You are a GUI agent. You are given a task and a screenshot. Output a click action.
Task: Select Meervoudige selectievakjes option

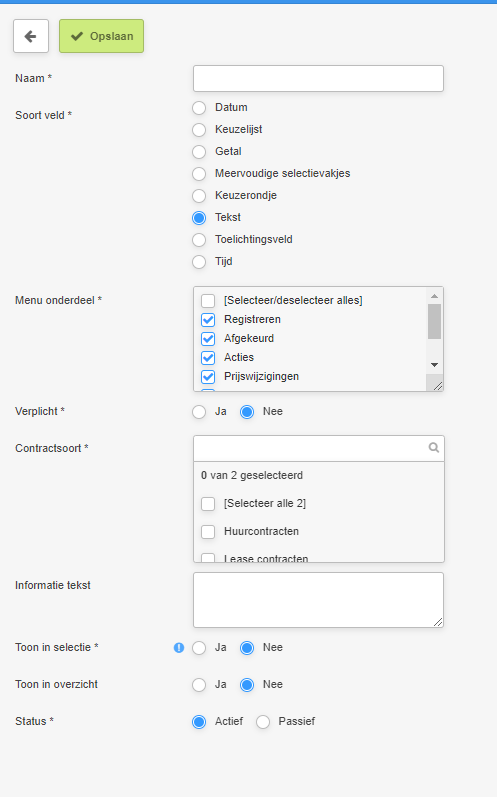coord(199,174)
